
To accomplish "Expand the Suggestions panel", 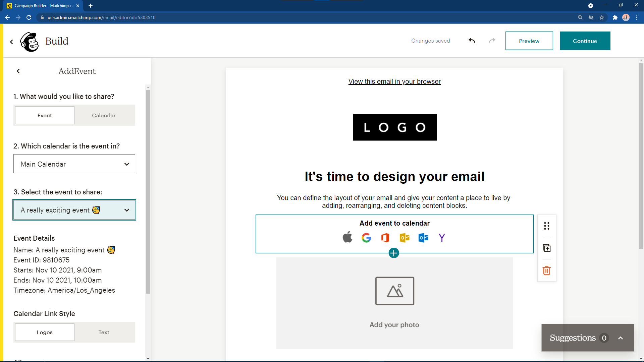I will (620, 338).
